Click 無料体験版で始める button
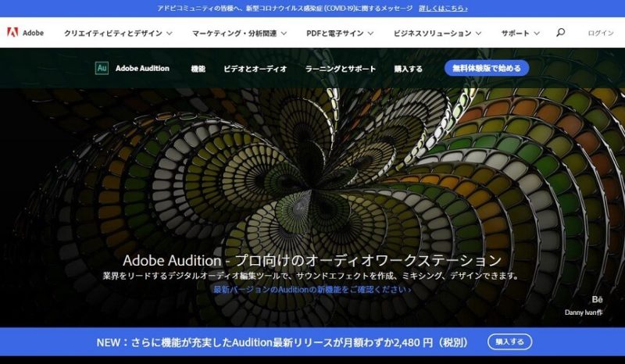The image size is (625, 364). 487,68
